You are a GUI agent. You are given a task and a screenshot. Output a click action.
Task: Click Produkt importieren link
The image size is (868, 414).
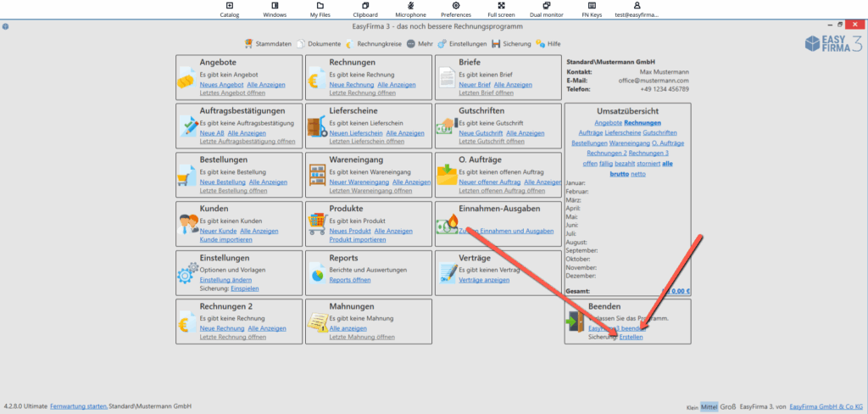pyautogui.click(x=358, y=239)
